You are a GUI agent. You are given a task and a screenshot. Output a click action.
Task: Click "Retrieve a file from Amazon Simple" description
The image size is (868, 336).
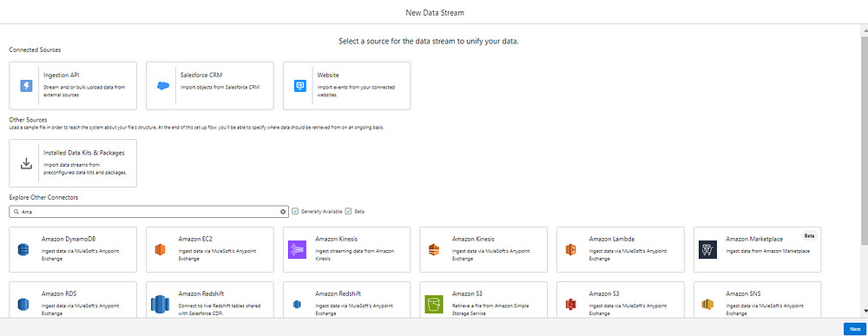click(490, 309)
